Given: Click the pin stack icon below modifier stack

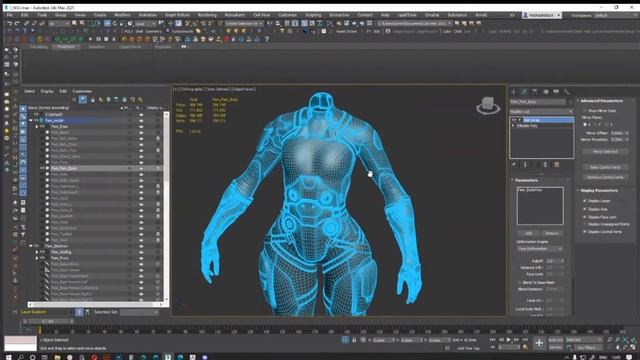Looking at the screenshot, I should click(x=514, y=164).
